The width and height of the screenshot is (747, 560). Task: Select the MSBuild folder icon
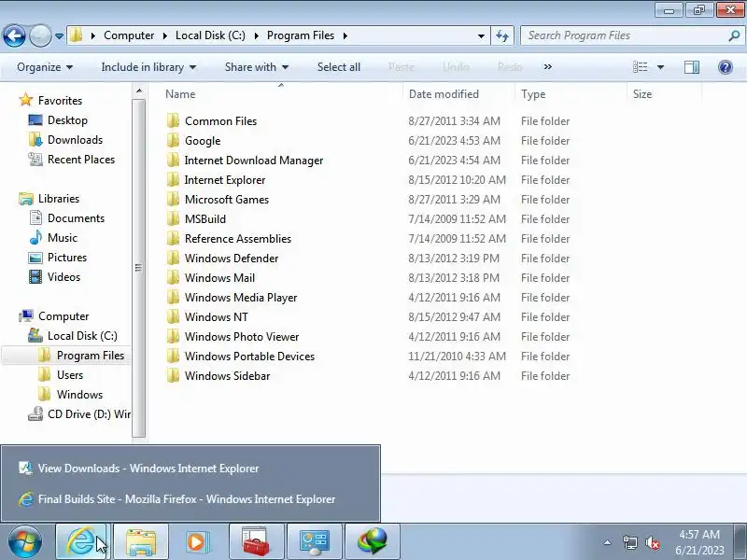click(173, 218)
